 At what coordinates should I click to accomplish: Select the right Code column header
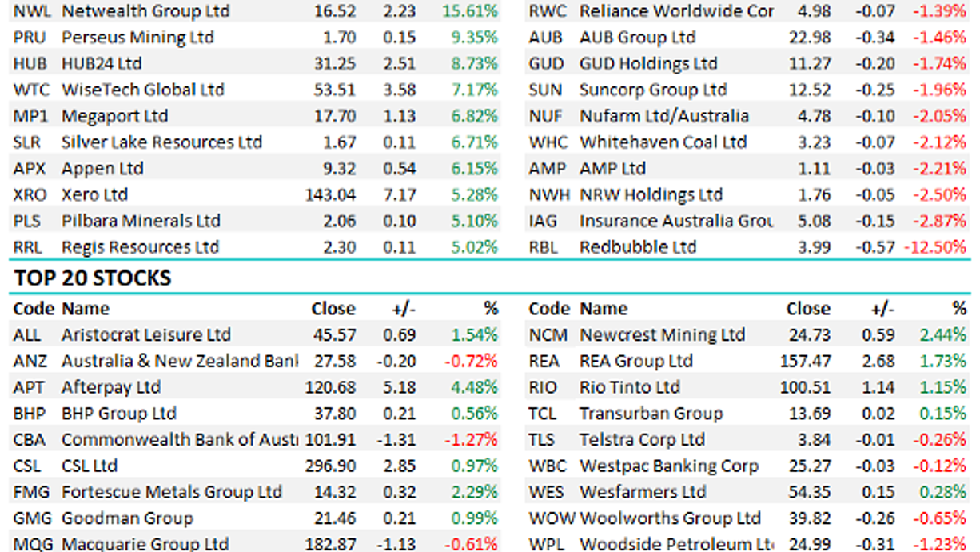[550, 309]
